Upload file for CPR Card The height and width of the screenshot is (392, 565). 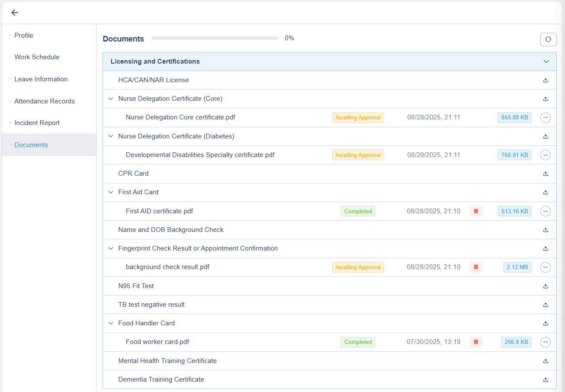click(546, 174)
